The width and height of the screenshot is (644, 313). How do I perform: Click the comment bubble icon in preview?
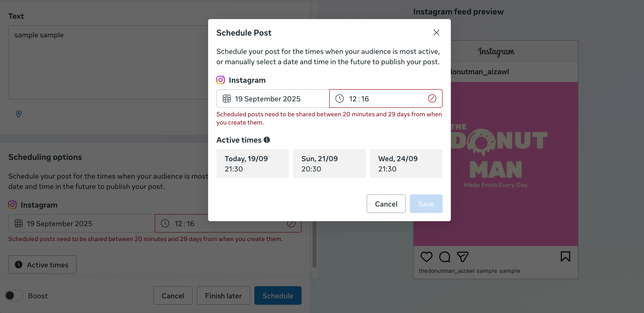pos(445,257)
